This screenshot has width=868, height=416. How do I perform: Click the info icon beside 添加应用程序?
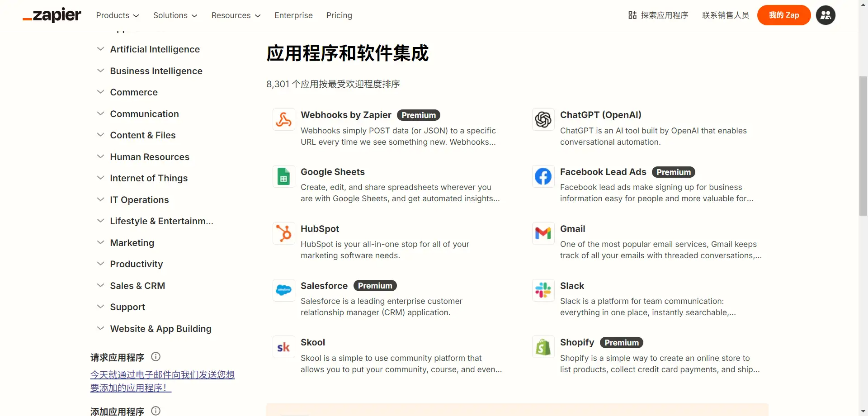tap(156, 411)
